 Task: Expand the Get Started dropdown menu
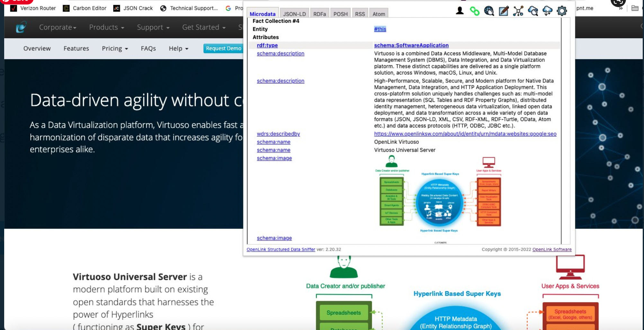204,27
